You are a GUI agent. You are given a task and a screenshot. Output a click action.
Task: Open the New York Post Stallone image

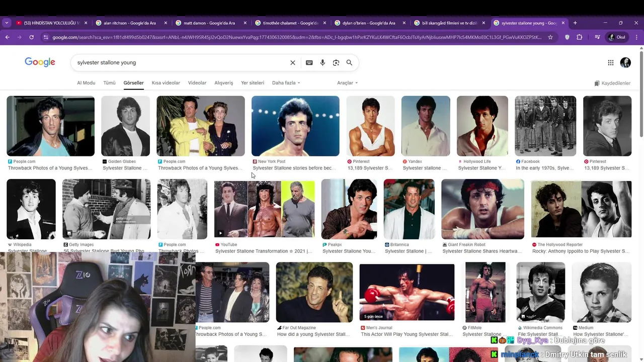point(295,126)
